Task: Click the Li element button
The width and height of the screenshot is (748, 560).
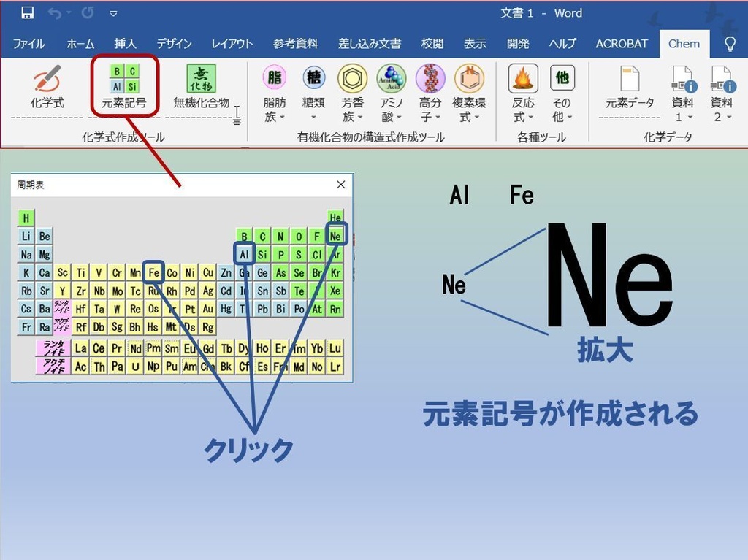Action: click(26, 236)
